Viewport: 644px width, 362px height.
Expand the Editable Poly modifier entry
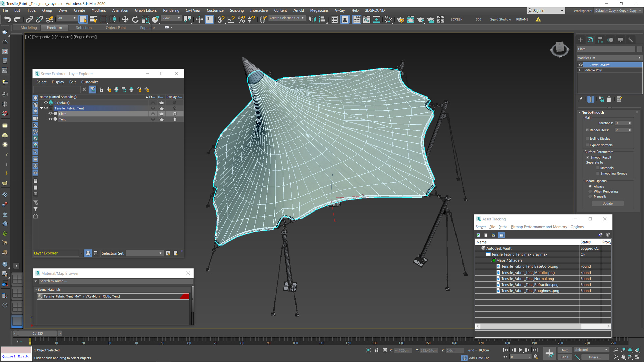[x=580, y=70]
